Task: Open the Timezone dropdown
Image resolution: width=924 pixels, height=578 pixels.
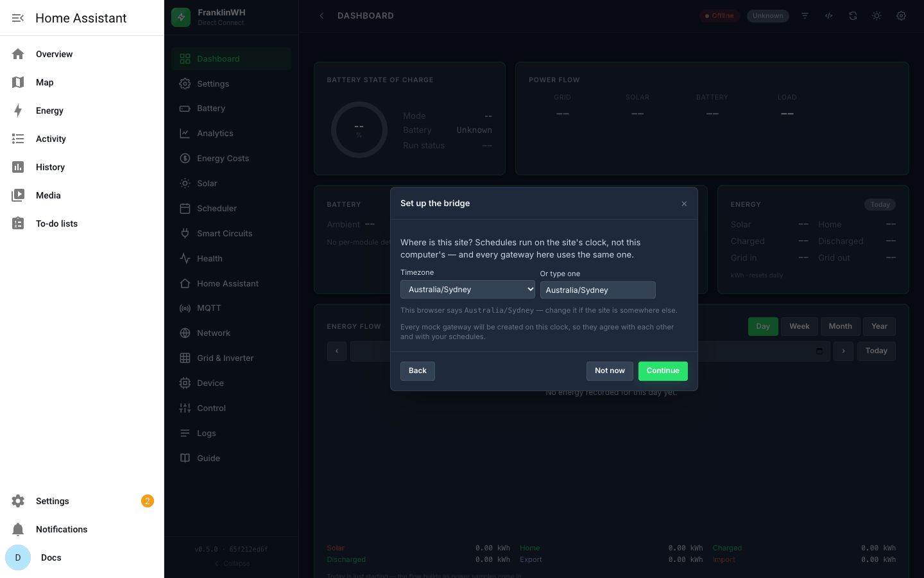Action: (468, 290)
